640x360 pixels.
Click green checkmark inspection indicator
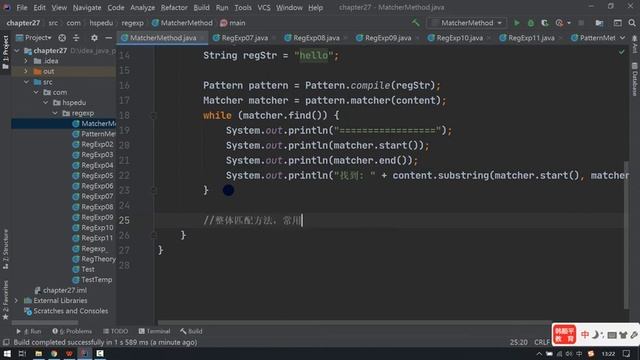tap(621, 52)
